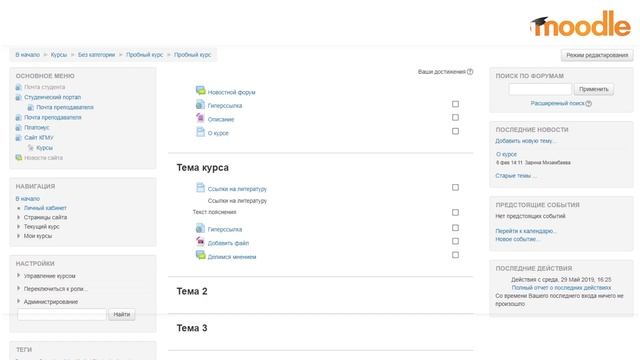Click the Тема 2 section heading
Viewport: 640px width, 360px height.
[192, 291]
